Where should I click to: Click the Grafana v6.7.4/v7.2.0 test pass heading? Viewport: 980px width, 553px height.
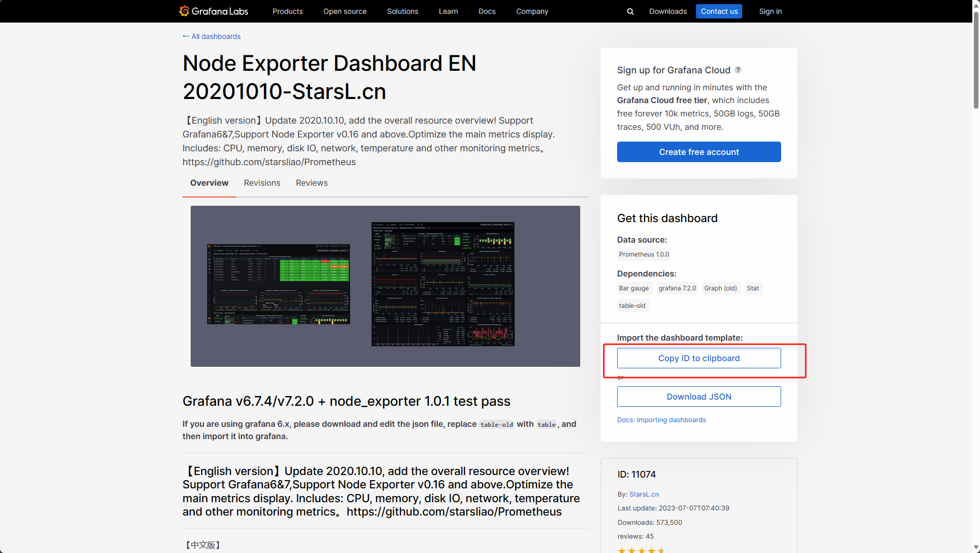click(x=346, y=401)
